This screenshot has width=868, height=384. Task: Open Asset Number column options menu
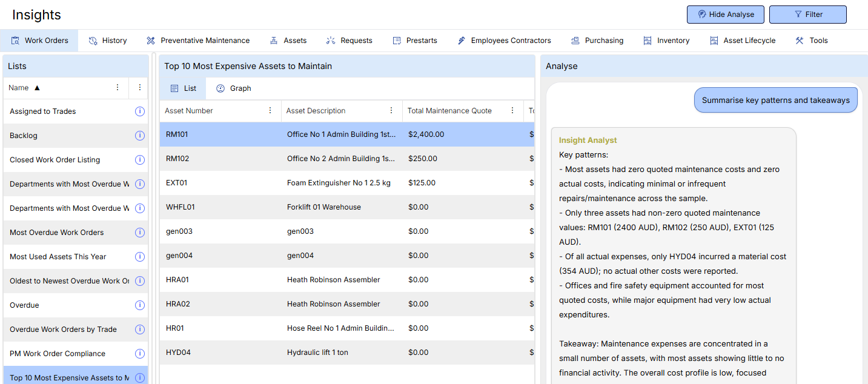coord(270,111)
